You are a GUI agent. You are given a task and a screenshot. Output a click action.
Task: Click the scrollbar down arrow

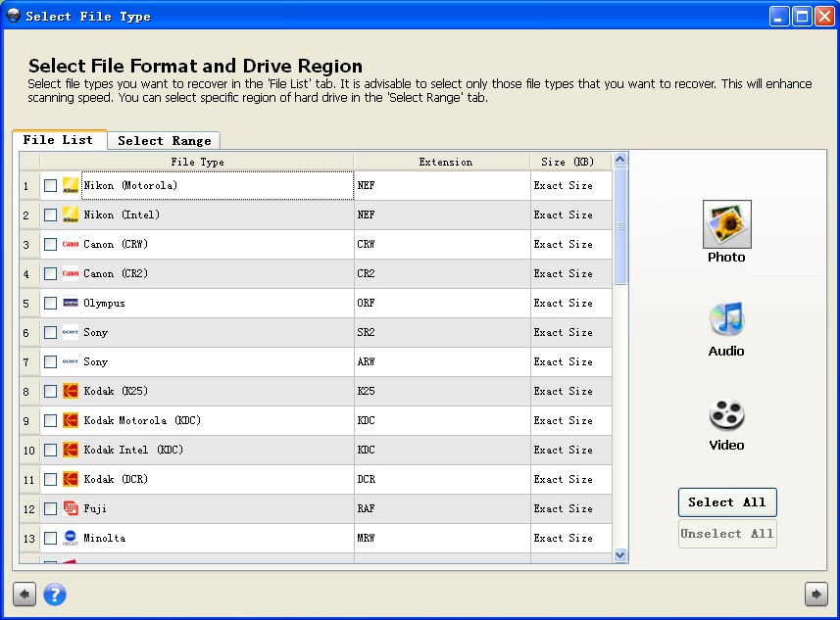(620, 554)
